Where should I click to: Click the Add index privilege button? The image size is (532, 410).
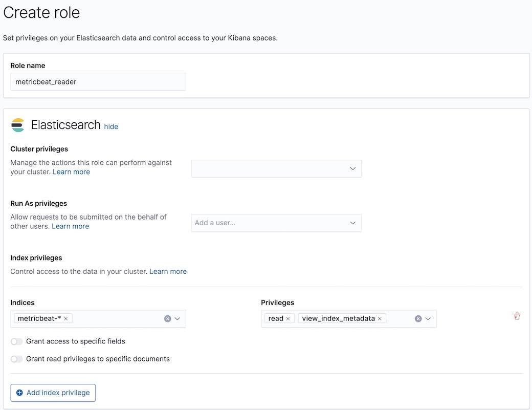pos(53,393)
